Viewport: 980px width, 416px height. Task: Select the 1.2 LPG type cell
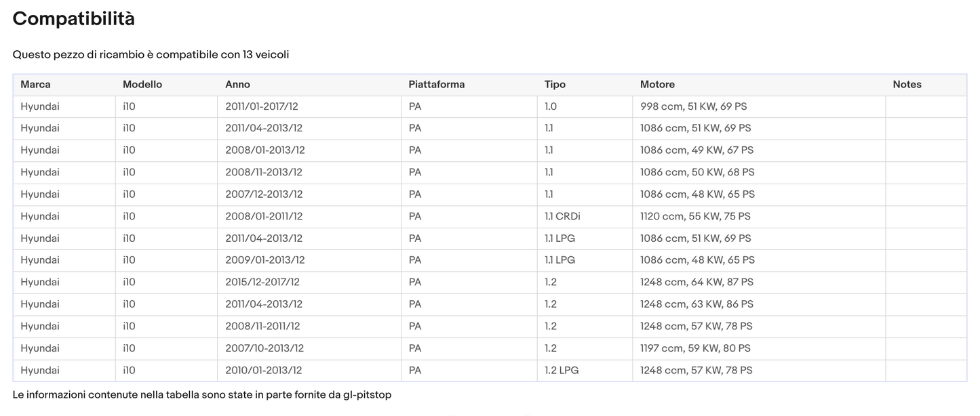coord(562,371)
